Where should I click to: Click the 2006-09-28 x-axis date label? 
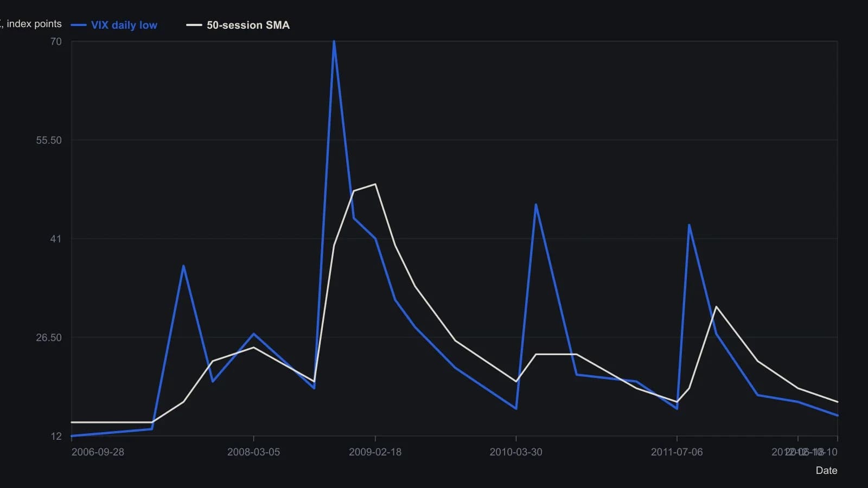(x=98, y=452)
